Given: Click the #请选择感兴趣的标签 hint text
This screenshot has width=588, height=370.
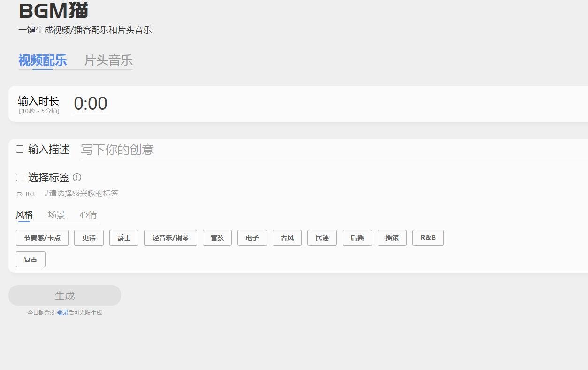Looking at the screenshot, I should 81,194.
